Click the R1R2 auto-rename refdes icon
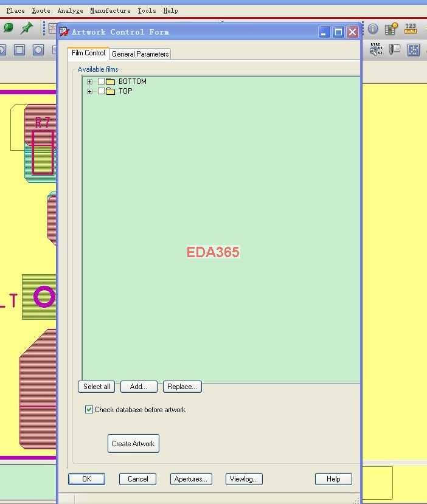 point(376,49)
